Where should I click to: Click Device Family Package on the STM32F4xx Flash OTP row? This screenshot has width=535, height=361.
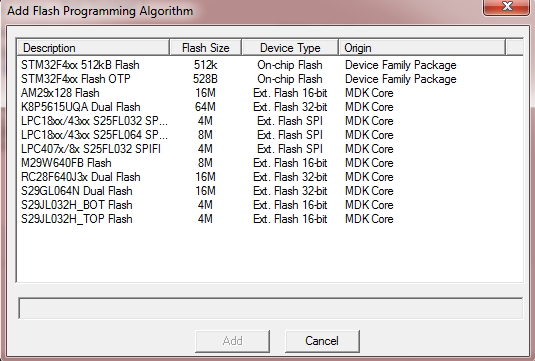tap(401, 79)
